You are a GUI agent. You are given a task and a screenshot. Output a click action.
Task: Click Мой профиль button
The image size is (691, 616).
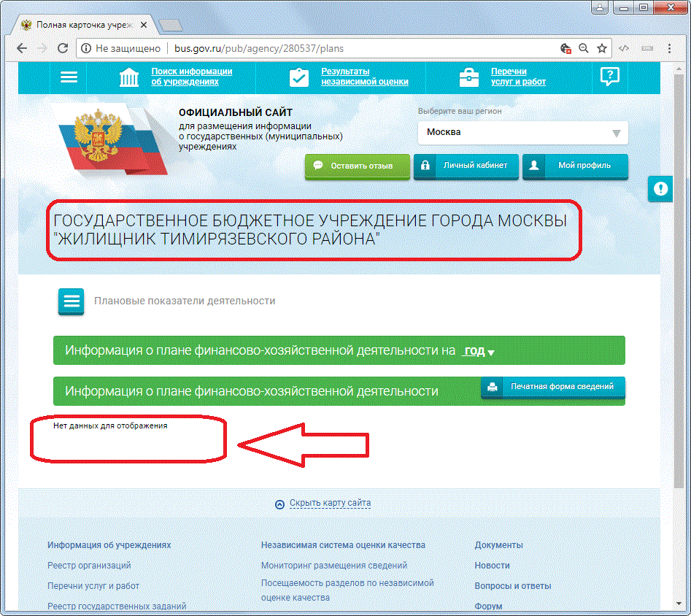point(575,166)
